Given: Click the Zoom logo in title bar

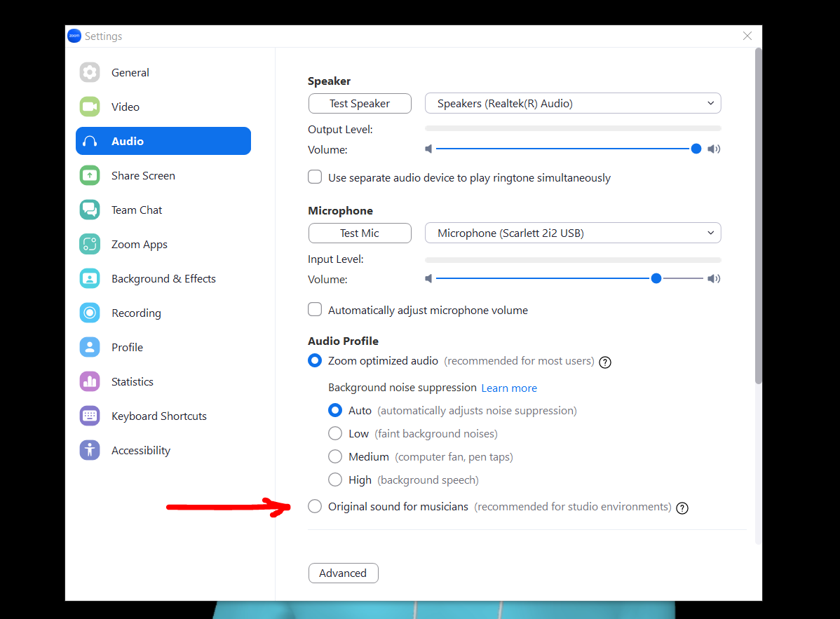Looking at the screenshot, I should (x=74, y=36).
